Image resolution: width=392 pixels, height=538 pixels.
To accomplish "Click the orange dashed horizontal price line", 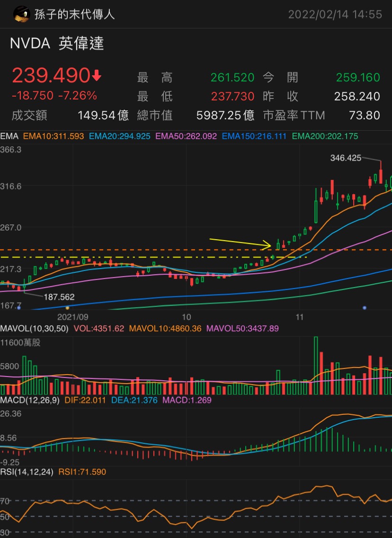I will pos(196,250).
